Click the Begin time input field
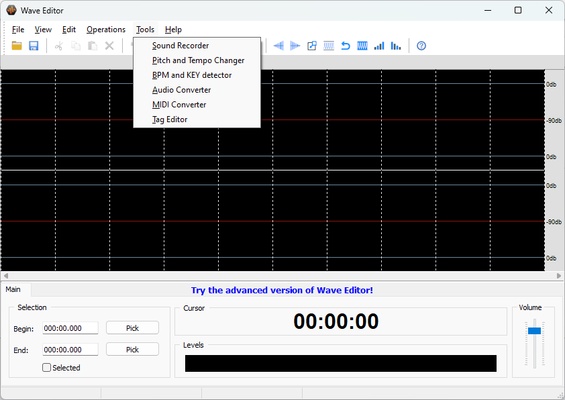 pos(70,328)
